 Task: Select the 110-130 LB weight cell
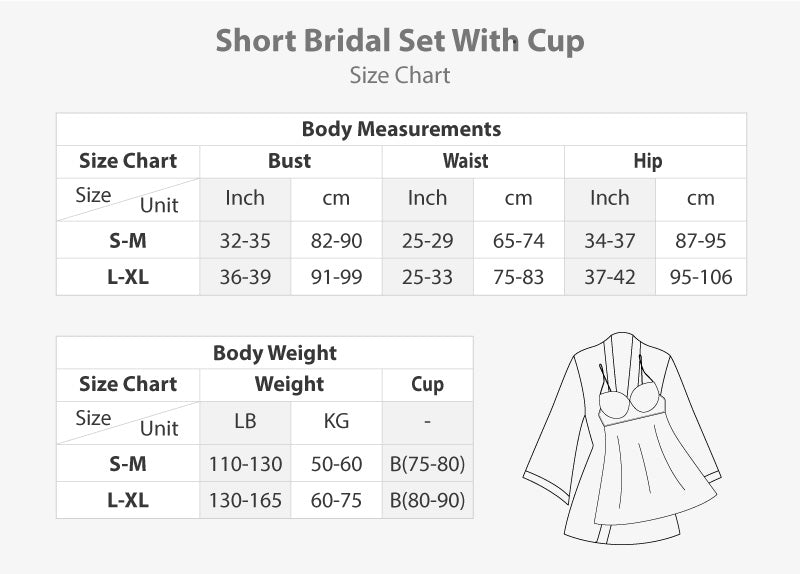(x=245, y=464)
